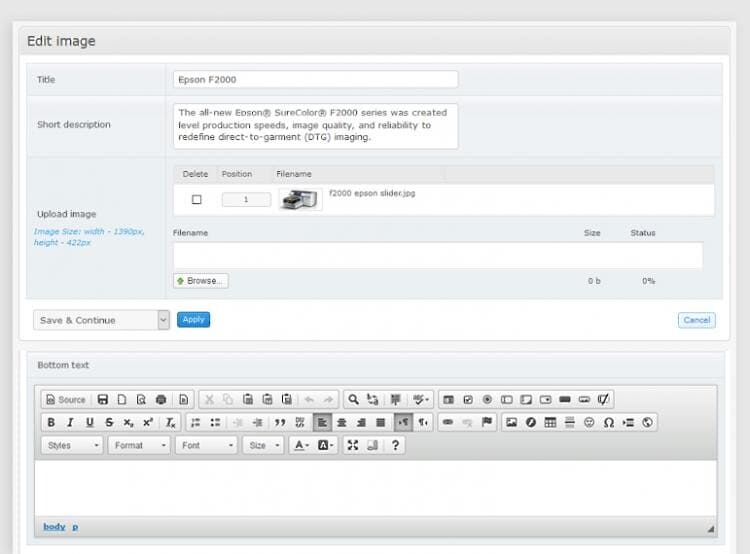Insert a checkbox form field
The height and width of the screenshot is (554, 750).
(x=468, y=399)
